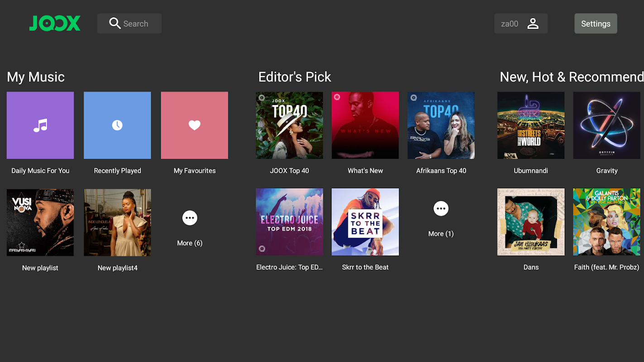Click the "What's New" title text
The image size is (644, 362).
tap(365, 171)
